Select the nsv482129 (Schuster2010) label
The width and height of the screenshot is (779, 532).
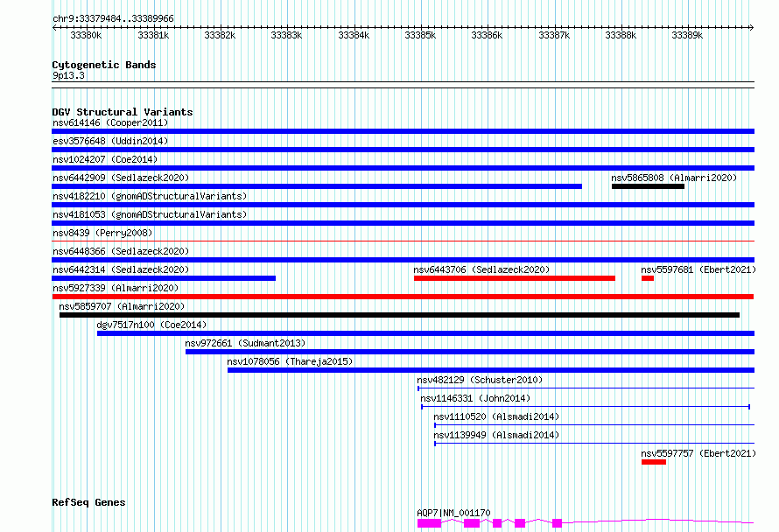pos(480,380)
